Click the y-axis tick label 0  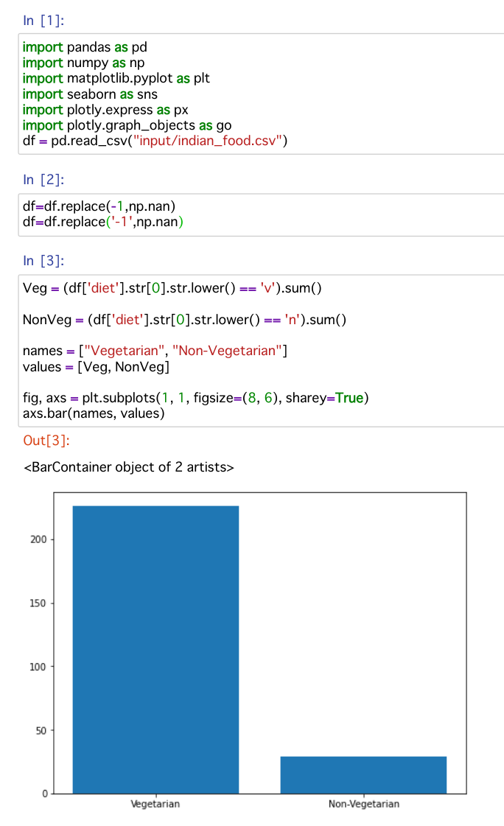tap(45, 794)
